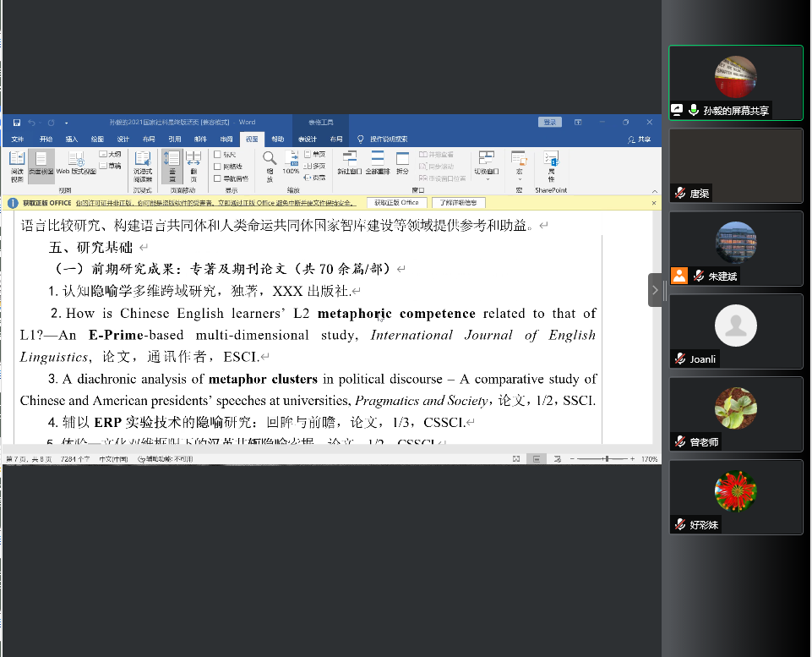Viewport: 812px width, 657px height.
Task: Open the File (文件) menu tab
Action: pos(18,139)
